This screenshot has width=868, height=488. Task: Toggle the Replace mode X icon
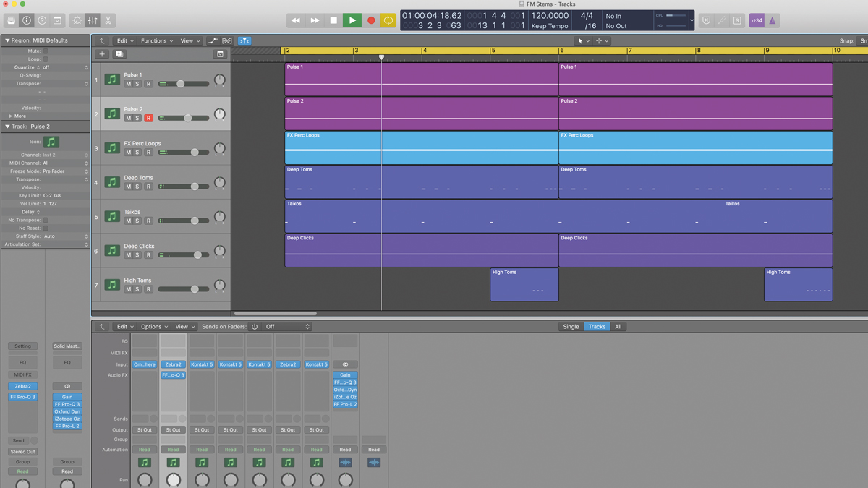click(x=707, y=21)
